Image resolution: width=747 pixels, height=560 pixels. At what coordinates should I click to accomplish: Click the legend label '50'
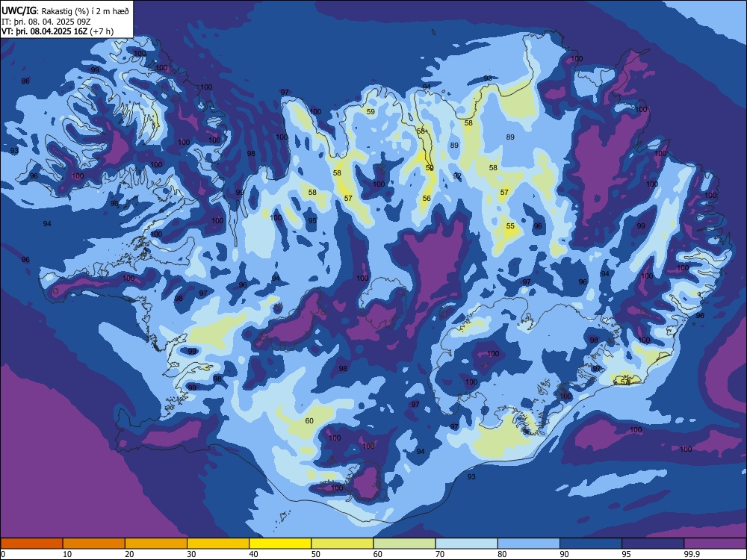click(315, 554)
